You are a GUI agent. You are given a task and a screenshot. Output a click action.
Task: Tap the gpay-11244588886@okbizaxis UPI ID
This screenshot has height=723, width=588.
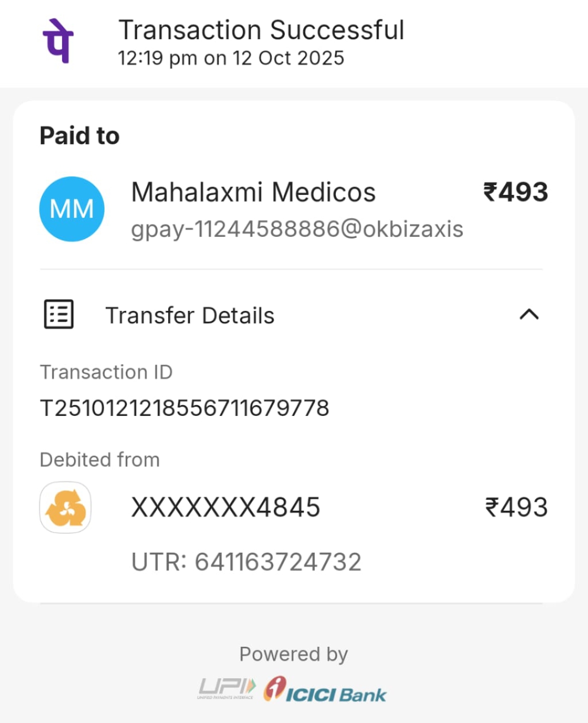pyautogui.click(x=297, y=229)
